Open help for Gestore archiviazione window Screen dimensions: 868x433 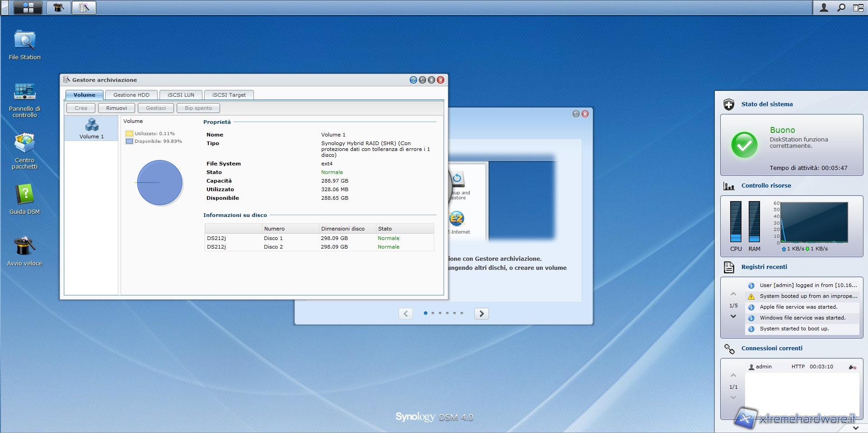click(413, 80)
